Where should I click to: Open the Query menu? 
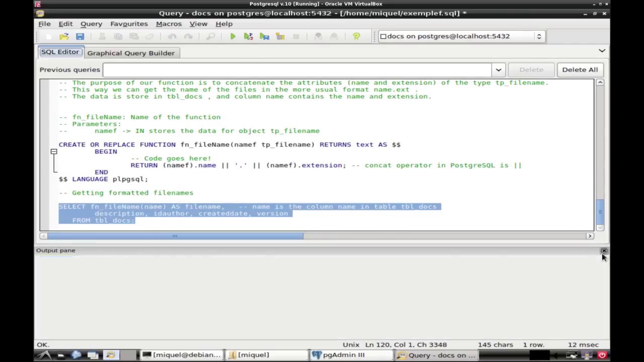click(x=91, y=24)
